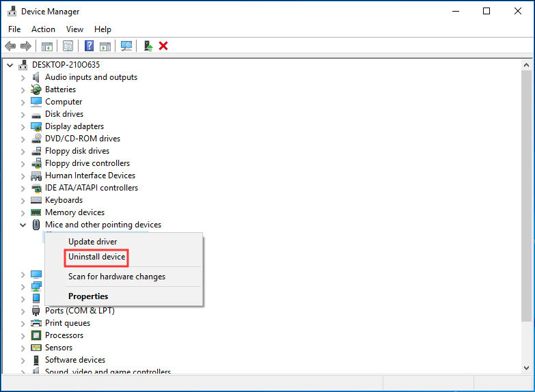The image size is (535, 392).
Task: Expand the Keyboards chevron
Action: point(23,201)
